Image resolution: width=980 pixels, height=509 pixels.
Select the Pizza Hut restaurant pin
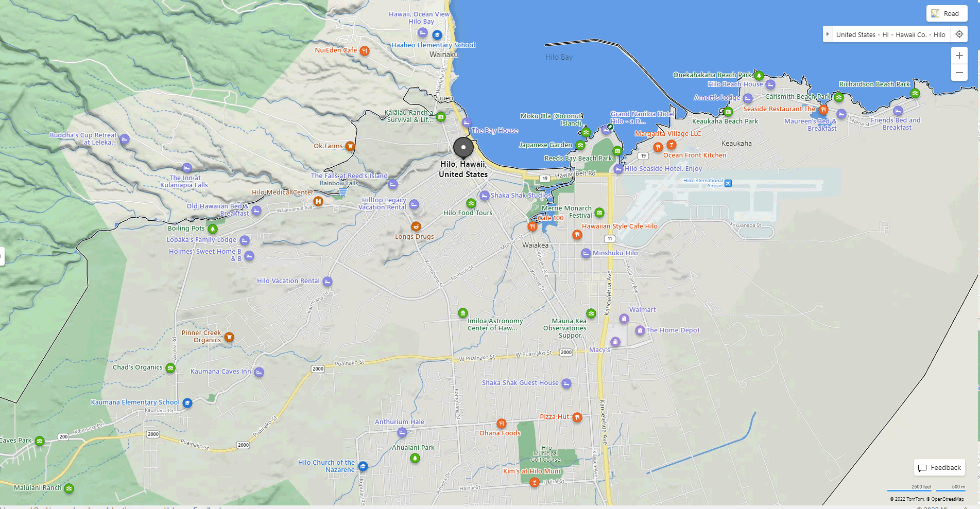coord(577,418)
